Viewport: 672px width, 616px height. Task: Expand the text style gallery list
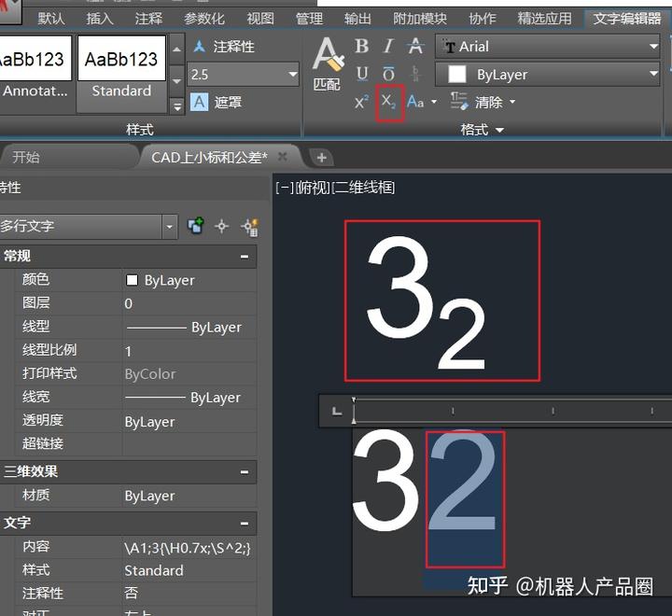click(x=177, y=105)
